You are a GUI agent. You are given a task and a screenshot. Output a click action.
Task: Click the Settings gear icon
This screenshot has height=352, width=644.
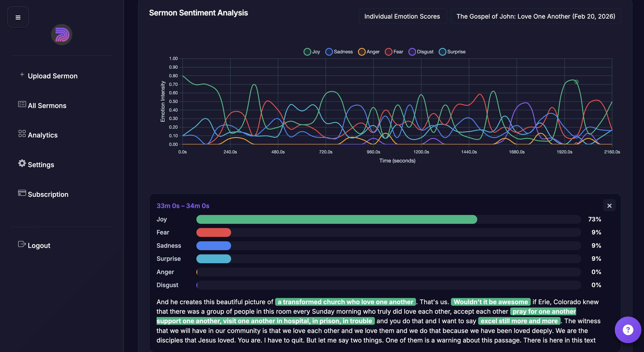(22, 163)
